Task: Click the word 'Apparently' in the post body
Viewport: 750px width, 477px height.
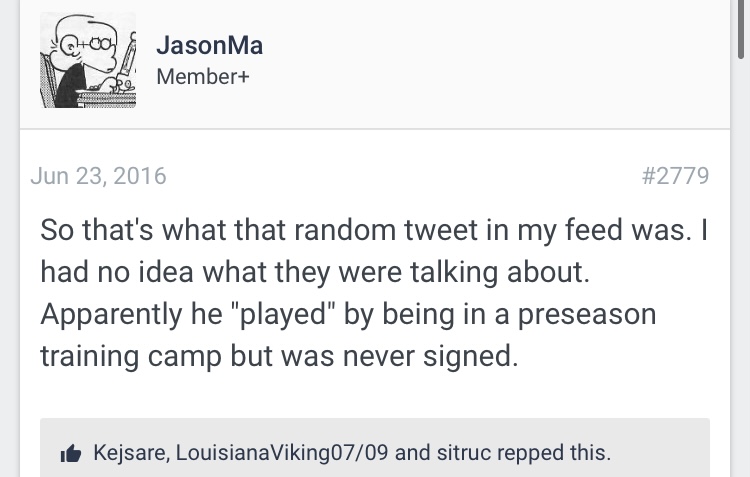Action: [x=111, y=316]
